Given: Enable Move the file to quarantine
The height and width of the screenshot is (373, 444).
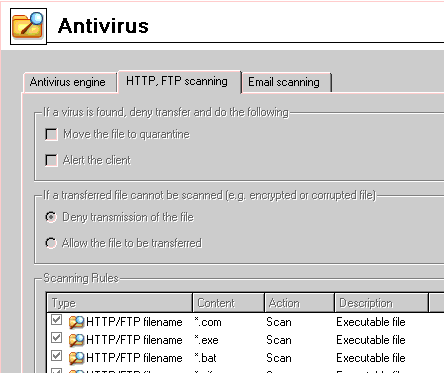Looking at the screenshot, I should pos(51,134).
